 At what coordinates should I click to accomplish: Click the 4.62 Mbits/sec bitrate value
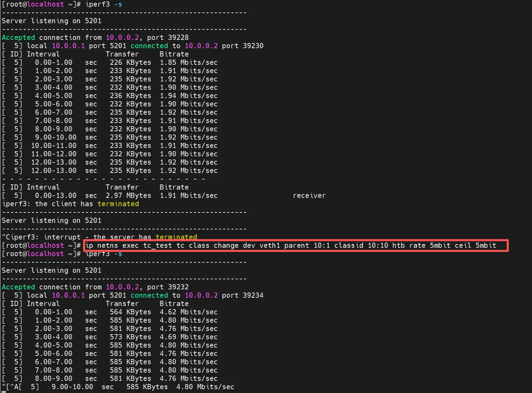click(188, 312)
